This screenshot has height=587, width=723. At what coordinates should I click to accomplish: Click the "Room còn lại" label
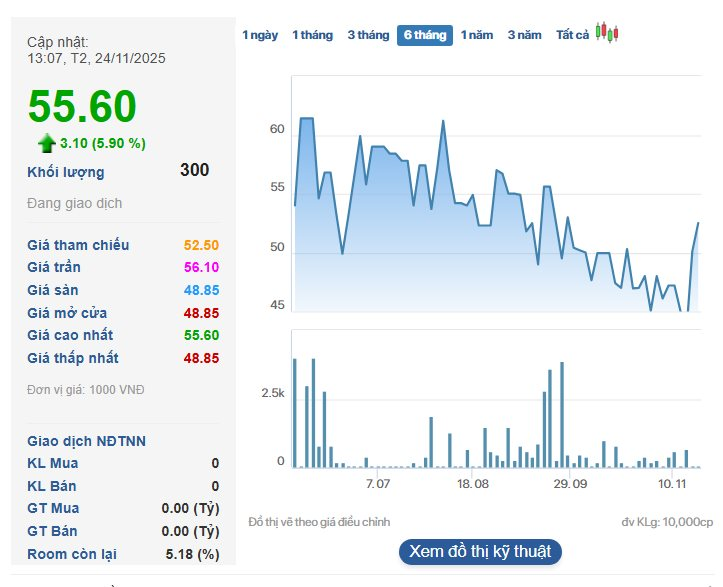pyautogui.click(x=74, y=554)
